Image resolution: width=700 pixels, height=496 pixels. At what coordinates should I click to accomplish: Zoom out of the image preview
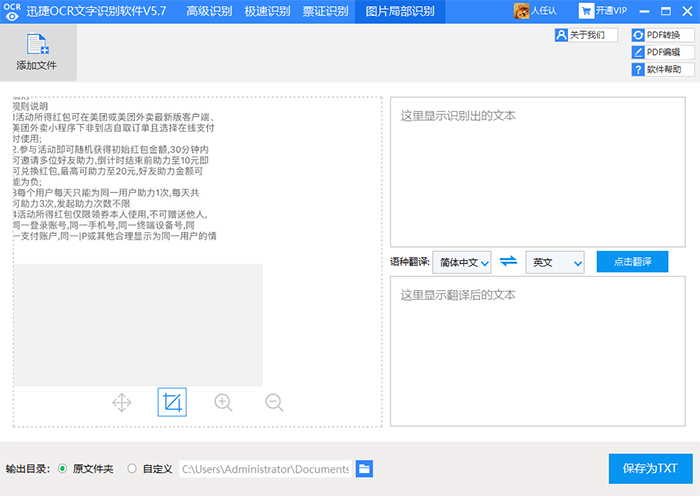pyautogui.click(x=274, y=402)
